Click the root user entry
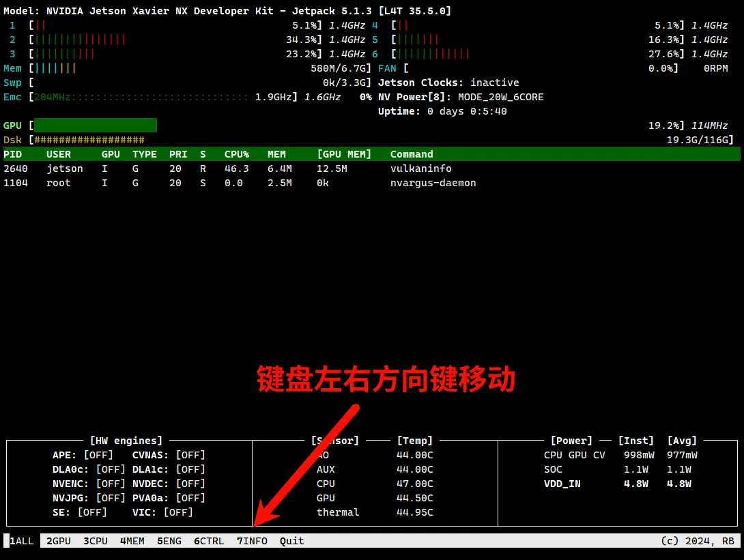The image size is (744, 560). (x=59, y=183)
